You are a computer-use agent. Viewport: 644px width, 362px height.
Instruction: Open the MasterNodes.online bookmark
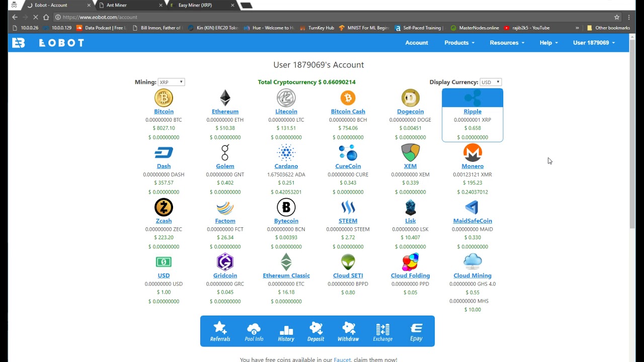[x=474, y=28]
